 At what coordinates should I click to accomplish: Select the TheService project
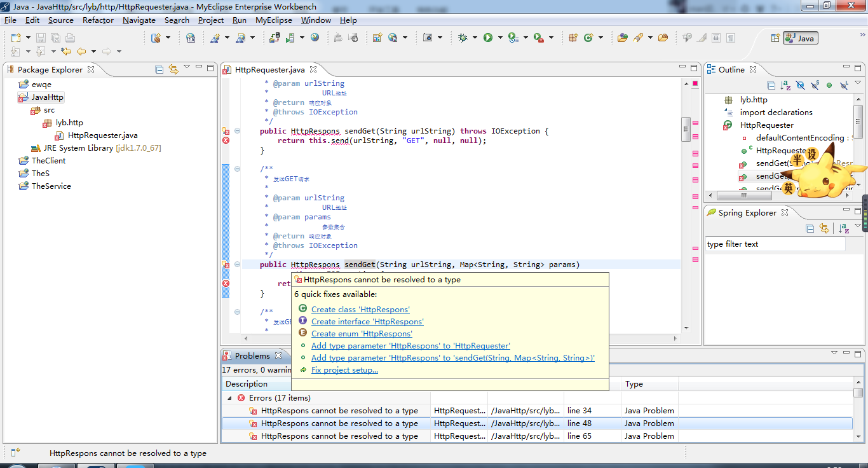click(51, 186)
